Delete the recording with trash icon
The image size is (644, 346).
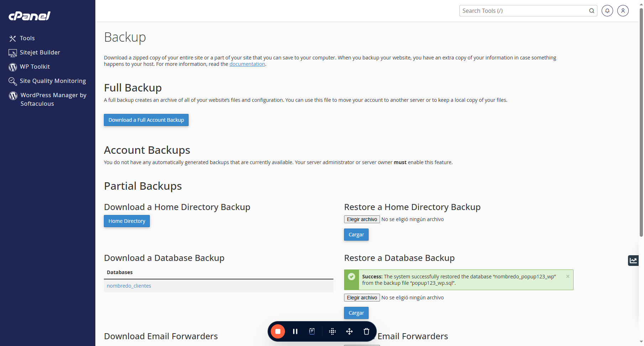point(366,331)
